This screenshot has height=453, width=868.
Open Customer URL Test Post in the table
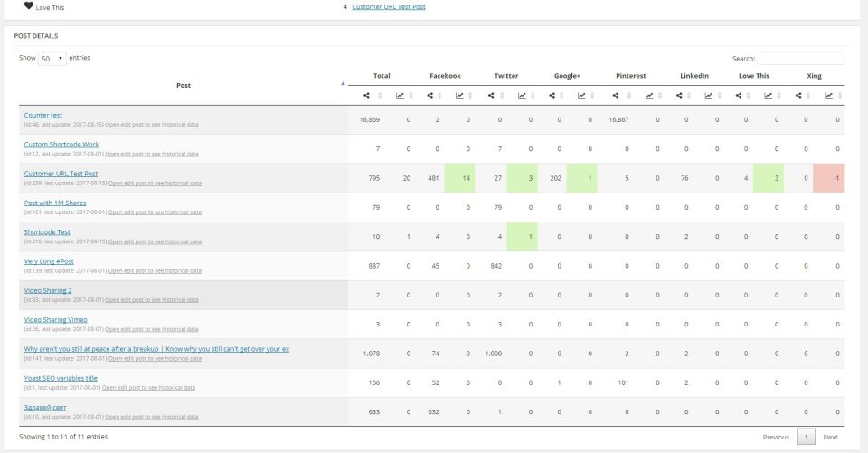coord(61,174)
